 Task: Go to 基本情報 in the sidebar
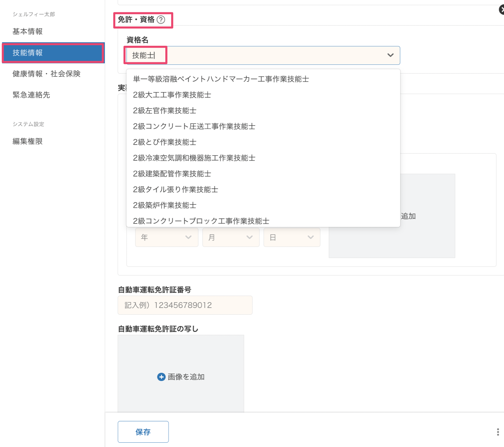[x=28, y=31]
